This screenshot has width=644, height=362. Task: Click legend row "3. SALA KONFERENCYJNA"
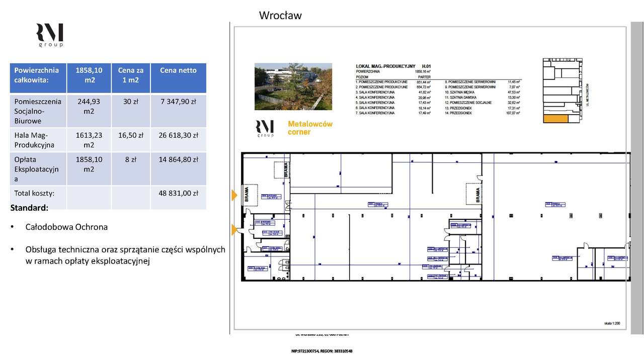point(393,93)
